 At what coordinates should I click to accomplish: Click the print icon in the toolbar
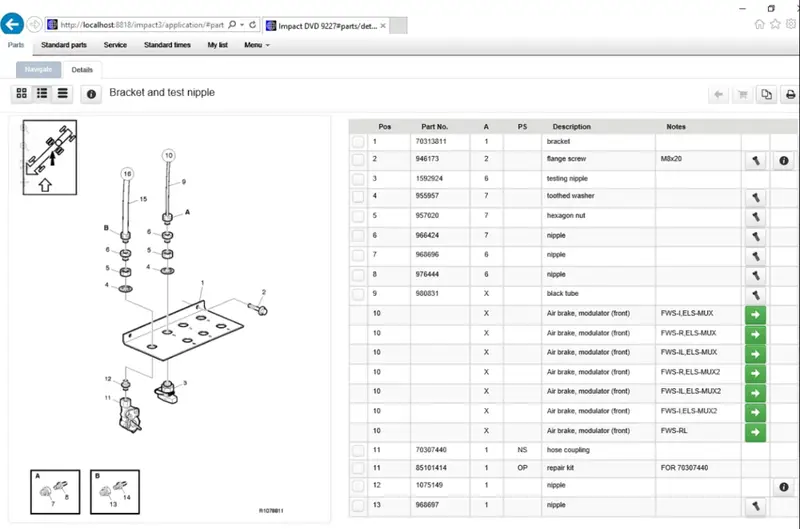pyautogui.click(x=790, y=94)
